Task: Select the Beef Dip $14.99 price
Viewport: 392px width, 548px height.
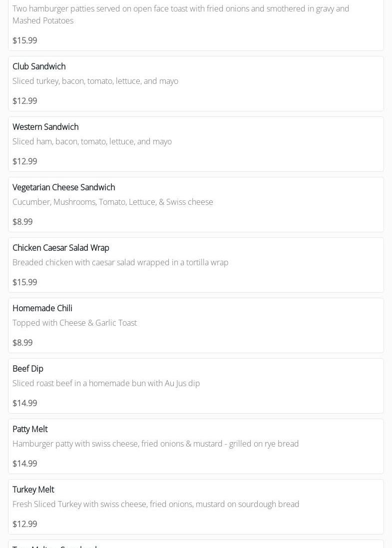Action: tap(24, 403)
